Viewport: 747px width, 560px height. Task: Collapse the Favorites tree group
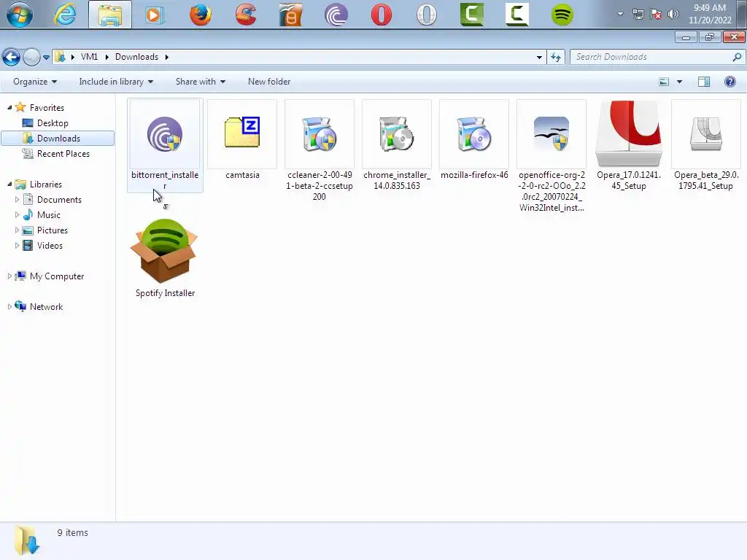(x=9, y=108)
